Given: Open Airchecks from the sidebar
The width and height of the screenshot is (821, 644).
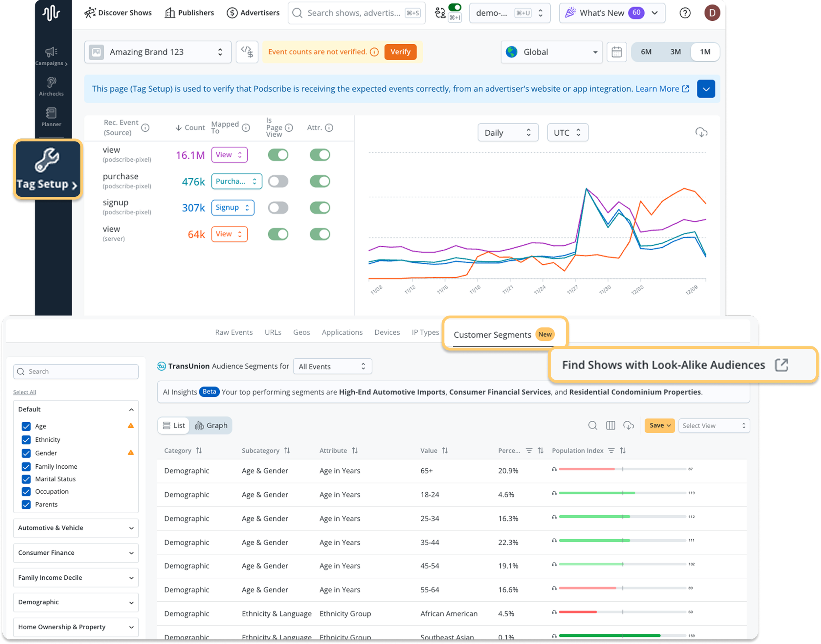Looking at the screenshot, I should click(51, 86).
